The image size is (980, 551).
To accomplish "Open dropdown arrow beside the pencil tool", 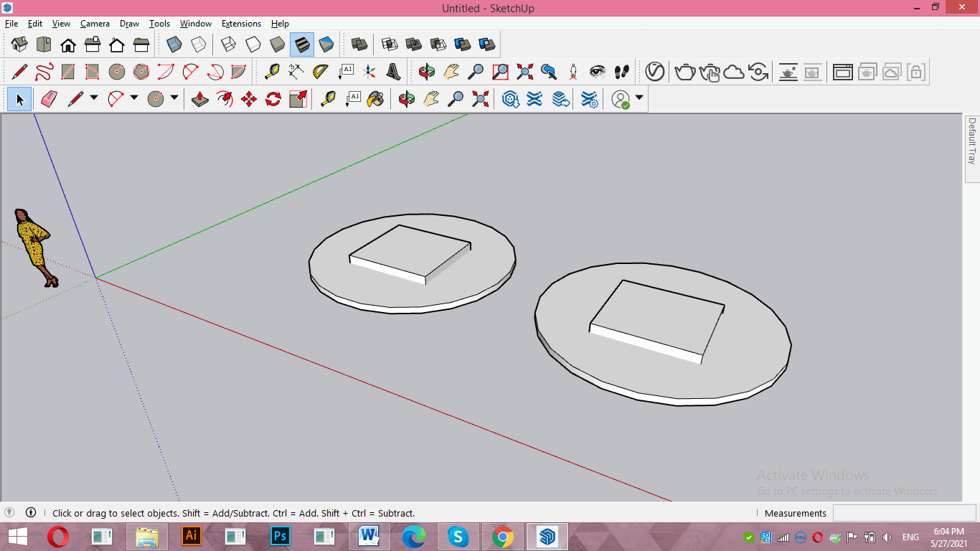I will 94,98.
